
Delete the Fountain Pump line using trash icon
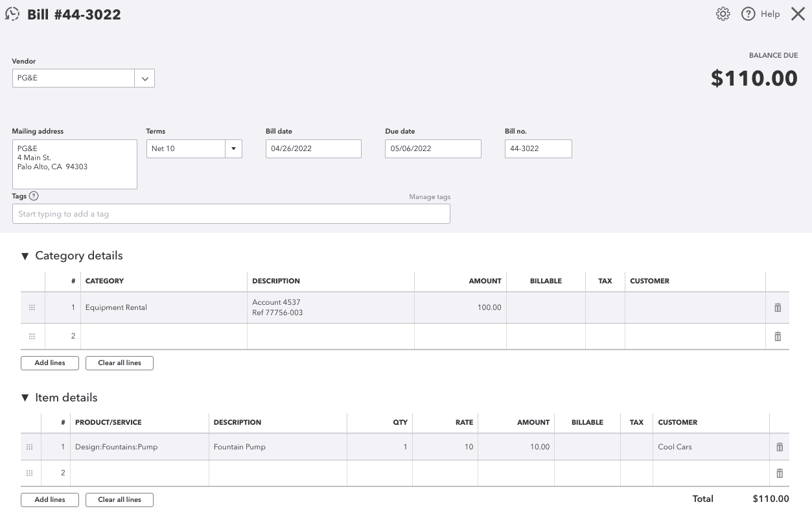pos(779,447)
